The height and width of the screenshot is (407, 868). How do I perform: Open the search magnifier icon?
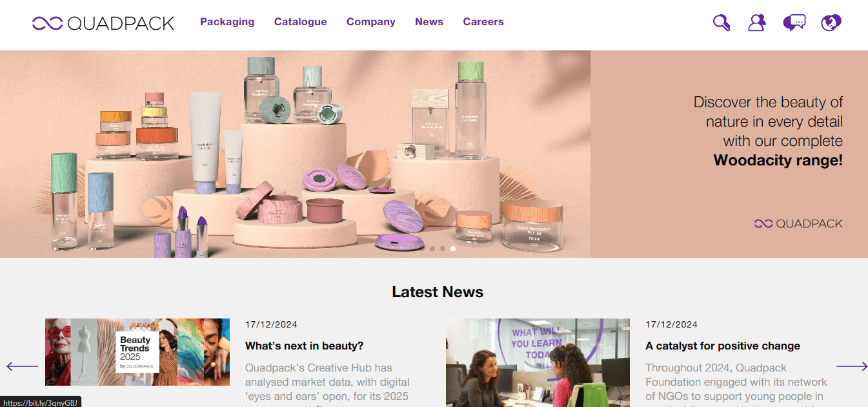tap(722, 23)
